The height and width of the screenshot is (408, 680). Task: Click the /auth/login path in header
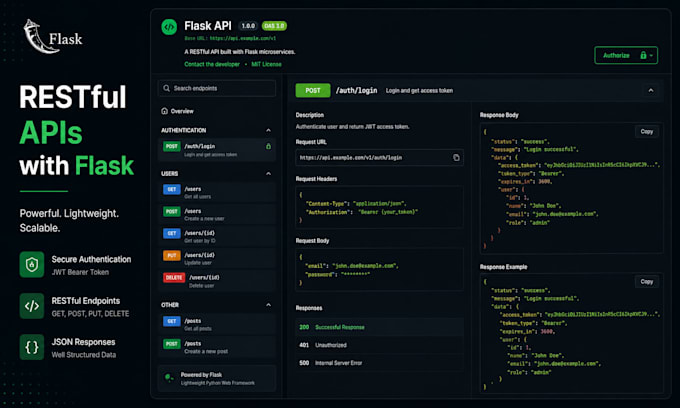tap(356, 90)
